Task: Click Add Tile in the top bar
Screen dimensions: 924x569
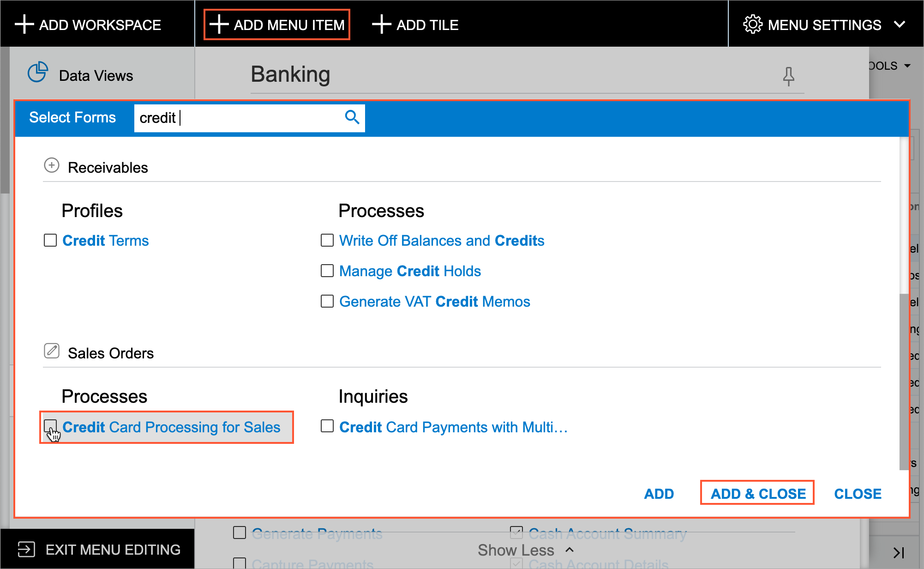Action: 415,24
